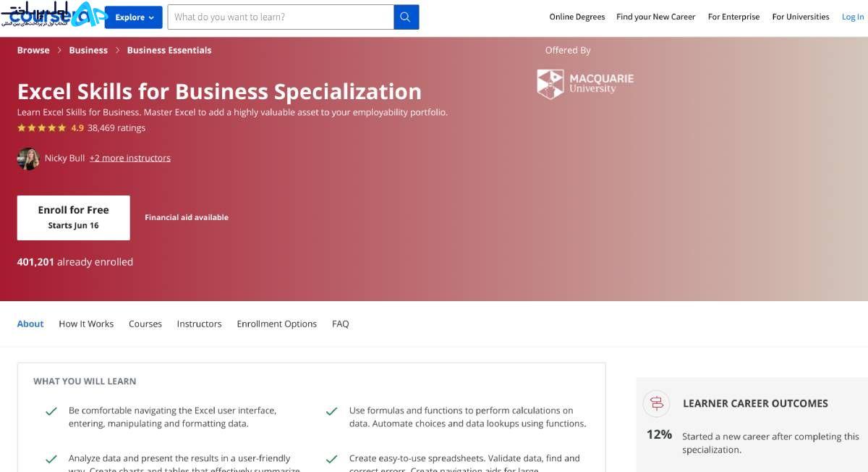This screenshot has width=868, height=472.
Task: Switch to the Courses tab
Action: click(145, 324)
